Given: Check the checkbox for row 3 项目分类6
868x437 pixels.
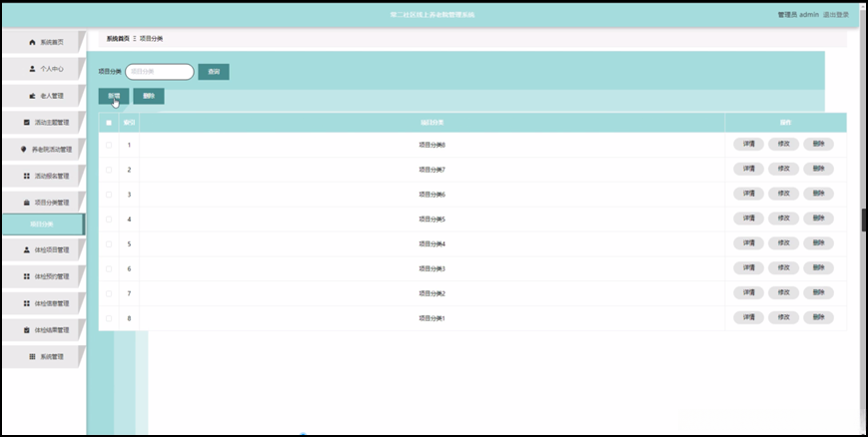Looking at the screenshot, I should click(109, 195).
